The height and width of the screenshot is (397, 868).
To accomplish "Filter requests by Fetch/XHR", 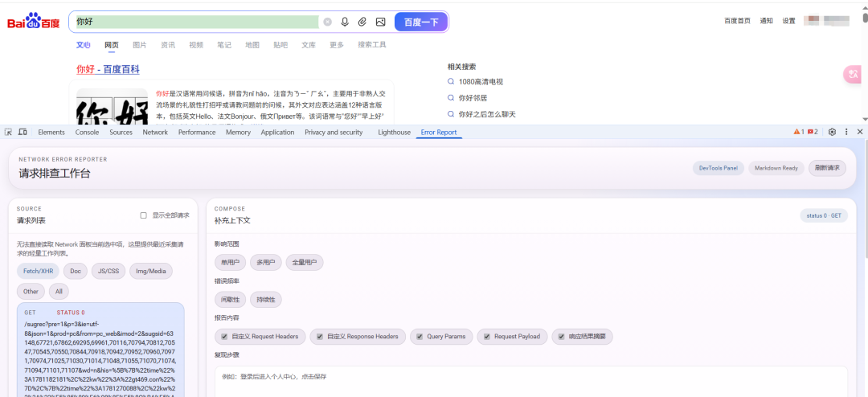I will click(x=39, y=272).
